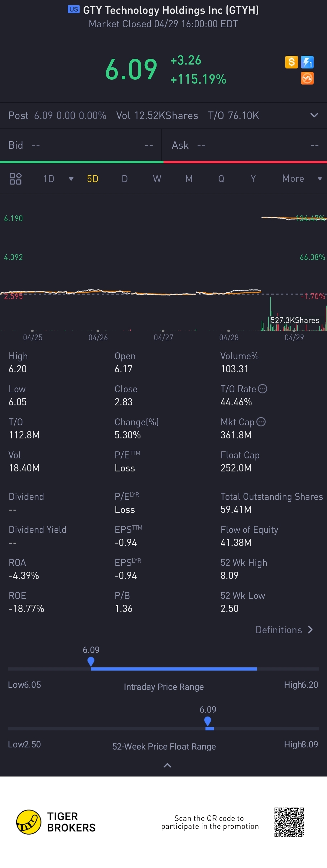The height and width of the screenshot is (868, 327).
Task: Tap the +115.19% change value
Action: (x=198, y=79)
